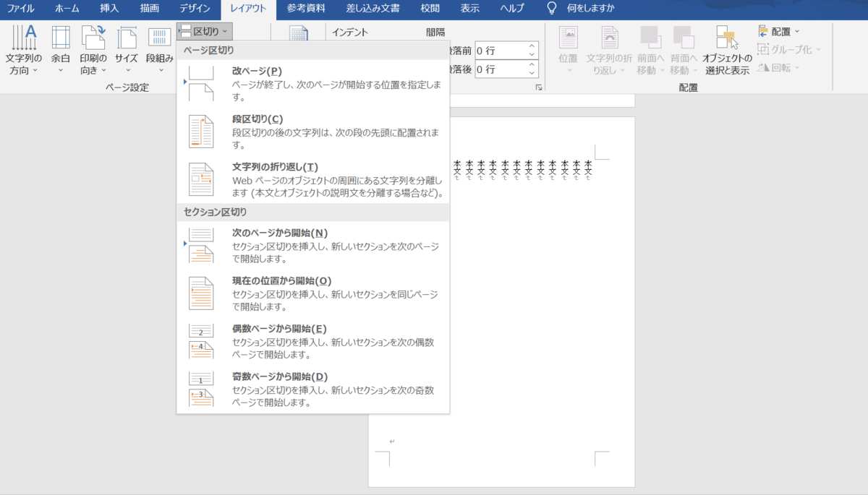Click the 偶数ページから開始 icon

201,341
